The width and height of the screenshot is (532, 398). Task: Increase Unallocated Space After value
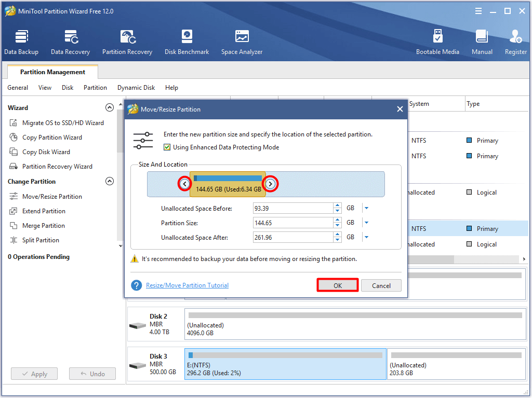[337, 235]
